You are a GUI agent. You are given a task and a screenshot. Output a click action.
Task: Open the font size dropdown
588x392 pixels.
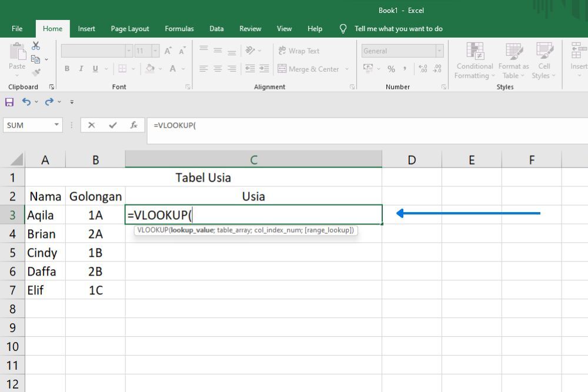coord(155,51)
